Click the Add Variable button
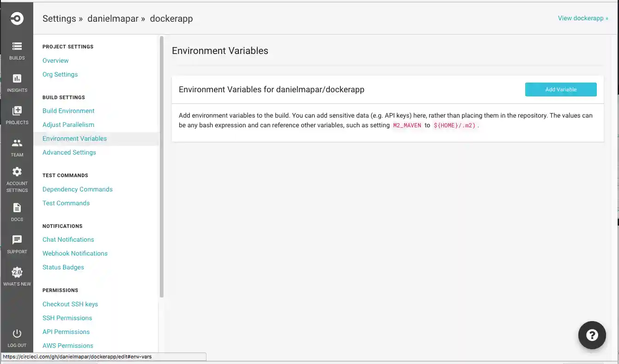Image resolution: width=619 pixels, height=364 pixels. tap(561, 89)
